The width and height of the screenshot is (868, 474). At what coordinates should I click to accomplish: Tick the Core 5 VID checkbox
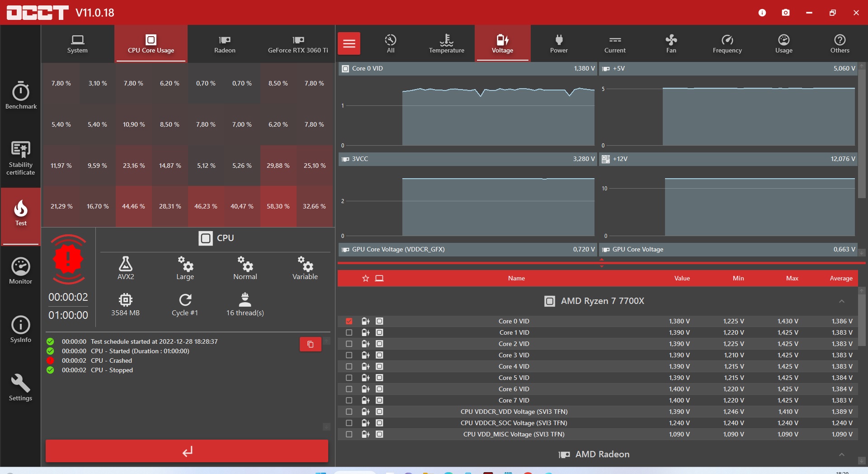349,378
